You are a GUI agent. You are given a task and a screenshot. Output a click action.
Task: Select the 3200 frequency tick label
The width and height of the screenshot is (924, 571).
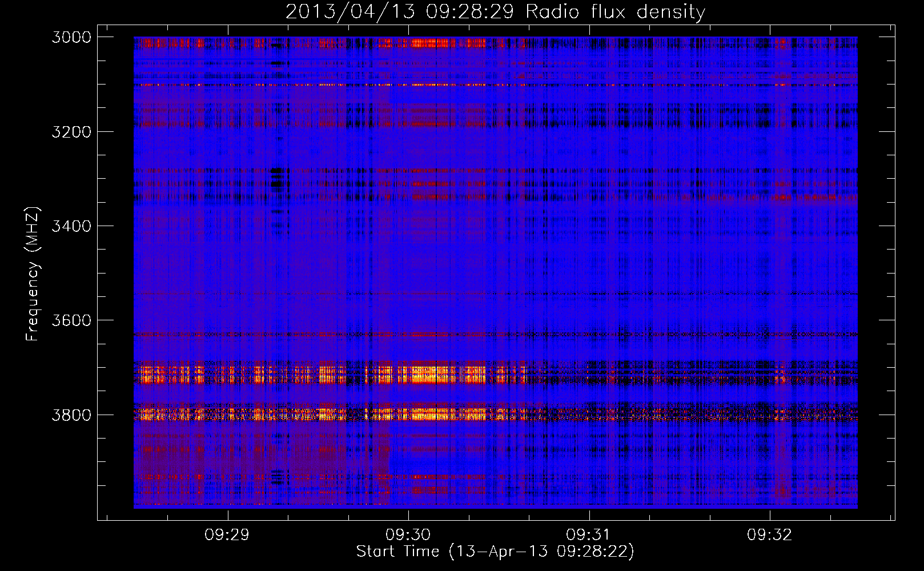point(71,132)
